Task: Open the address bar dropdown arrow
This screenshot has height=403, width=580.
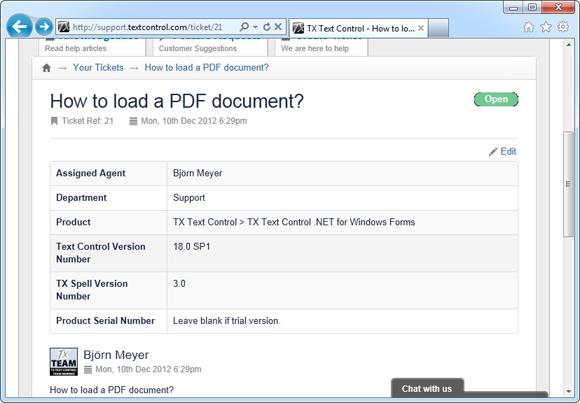Action: tap(255, 27)
